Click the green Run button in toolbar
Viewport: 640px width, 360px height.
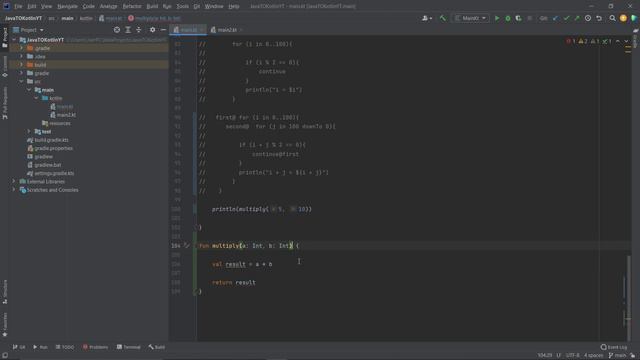(x=497, y=18)
